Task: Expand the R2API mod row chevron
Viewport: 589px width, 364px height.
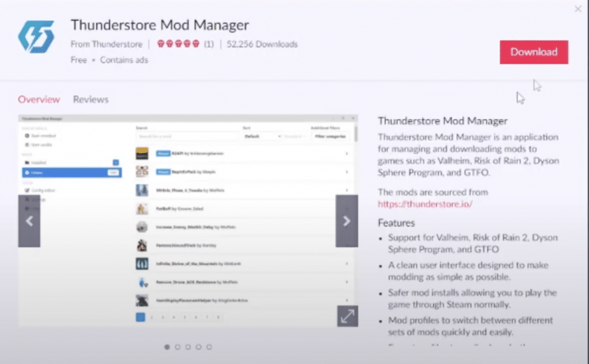Action: (x=346, y=154)
